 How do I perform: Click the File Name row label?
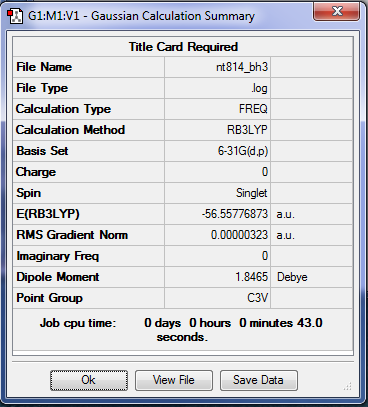[x=44, y=67]
